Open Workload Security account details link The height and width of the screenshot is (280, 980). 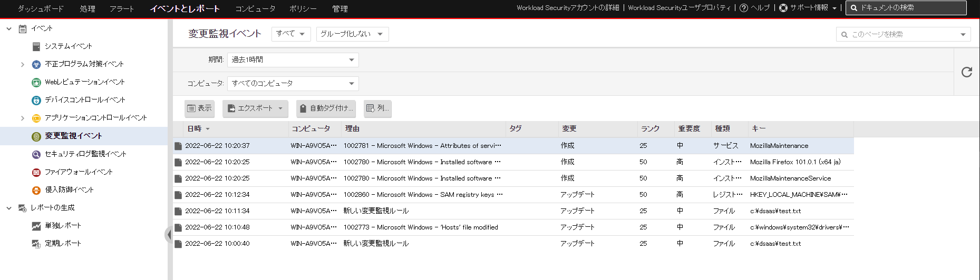[x=568, y=8]
